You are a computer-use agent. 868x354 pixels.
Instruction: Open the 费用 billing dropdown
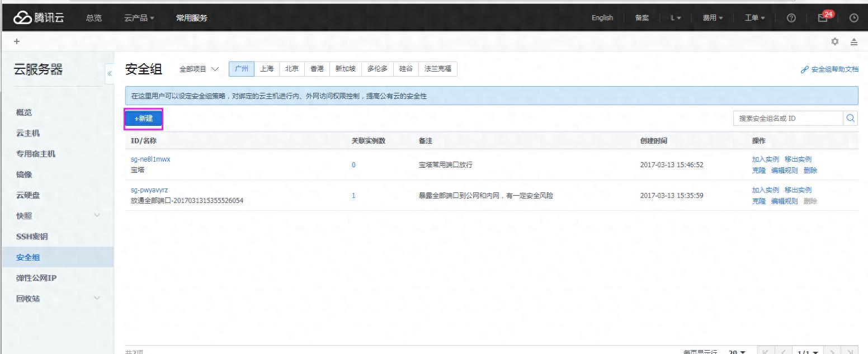(713, 18)
